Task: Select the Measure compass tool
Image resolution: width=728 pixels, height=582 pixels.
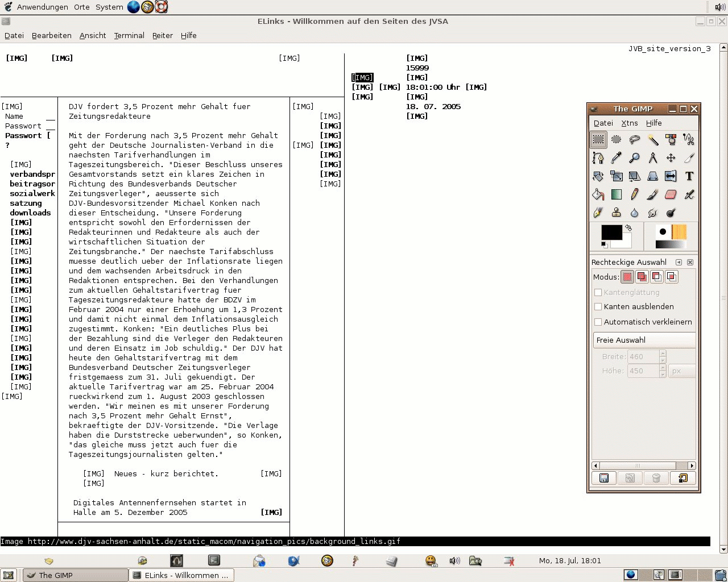Action: coord(653,157)
